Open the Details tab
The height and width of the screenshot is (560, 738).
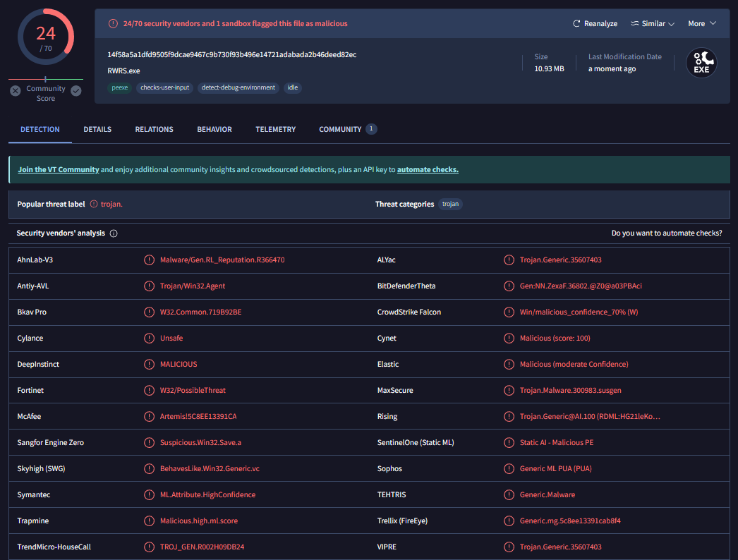click(x=97, y=129)
